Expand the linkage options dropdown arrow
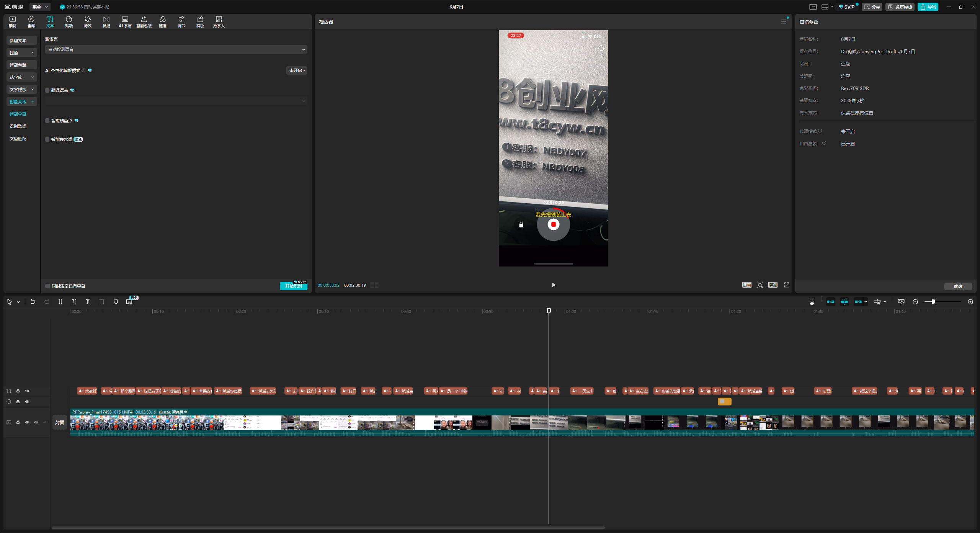The width and height of the screenshot is (980, 533). pos(866,302)
